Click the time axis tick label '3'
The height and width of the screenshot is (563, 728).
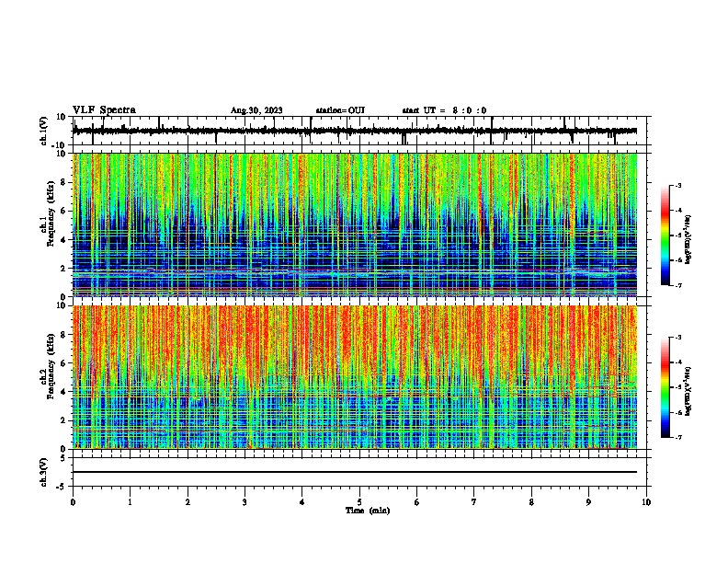point(245,502)
